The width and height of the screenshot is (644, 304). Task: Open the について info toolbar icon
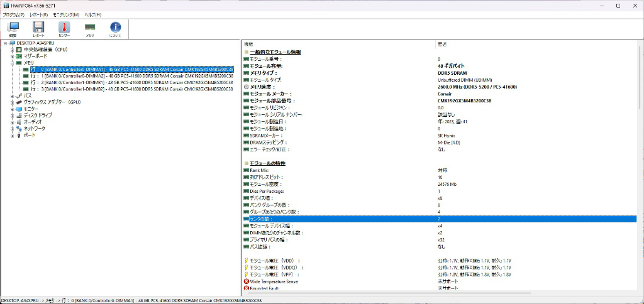coord(116,30)
